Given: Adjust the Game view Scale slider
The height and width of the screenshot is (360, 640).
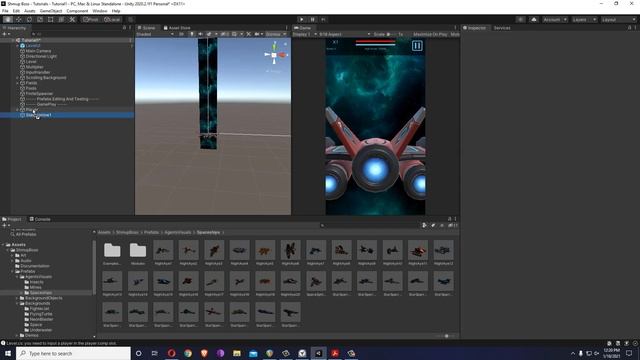Looking at the screenshot, I should [391, 34].
